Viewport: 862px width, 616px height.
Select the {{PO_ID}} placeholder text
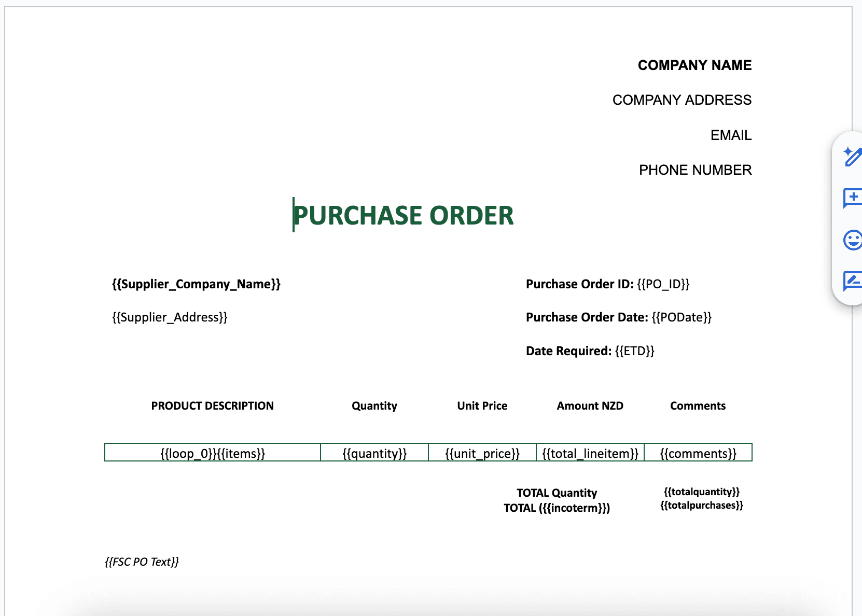click(663, 284)
